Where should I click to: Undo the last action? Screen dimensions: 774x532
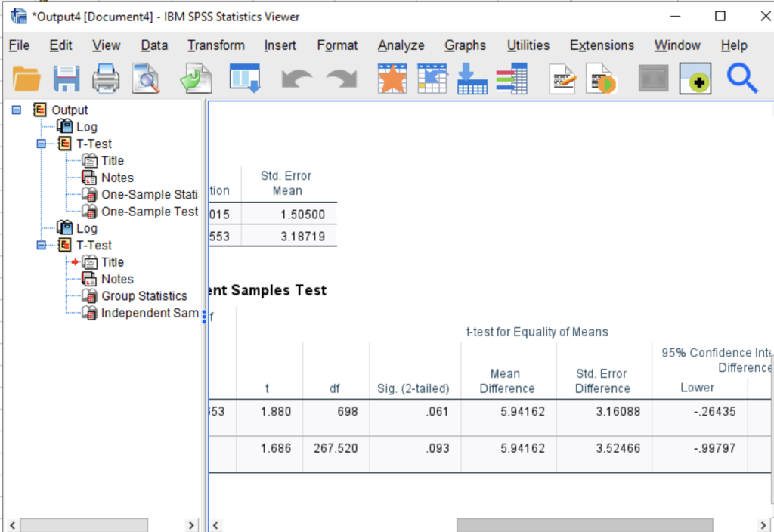point(296,78)
